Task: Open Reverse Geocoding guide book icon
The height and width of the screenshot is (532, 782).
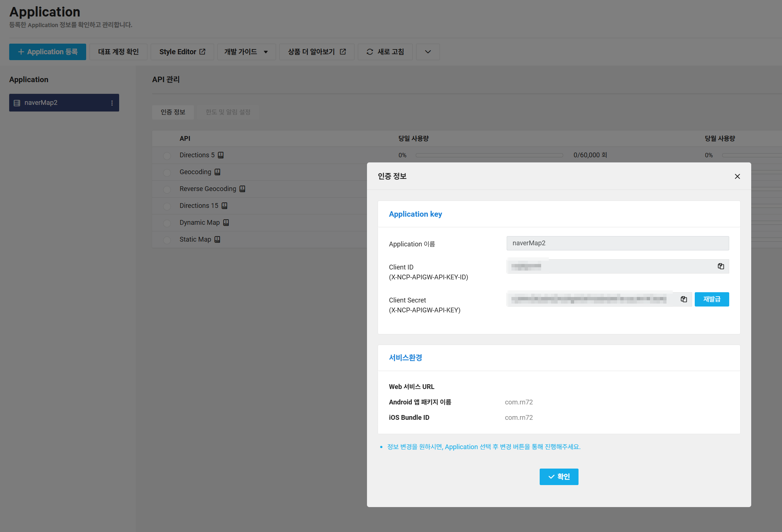Action: [242, 189]
